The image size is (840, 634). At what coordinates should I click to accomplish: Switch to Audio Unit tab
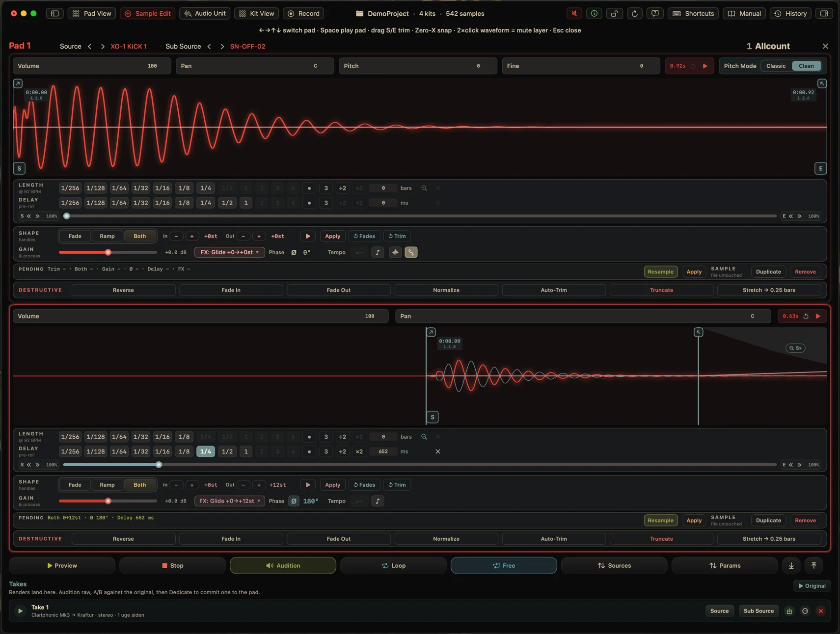pos(205,13)
